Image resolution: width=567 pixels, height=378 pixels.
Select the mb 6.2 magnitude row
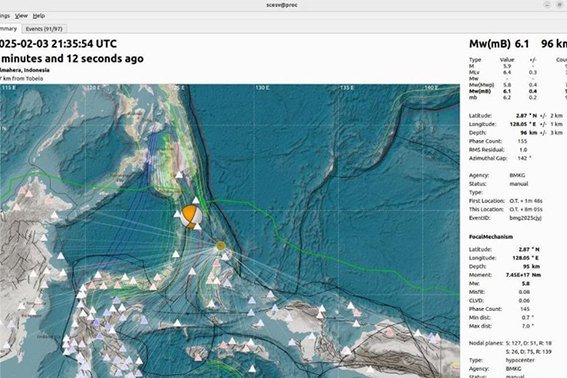click(518, 98)
